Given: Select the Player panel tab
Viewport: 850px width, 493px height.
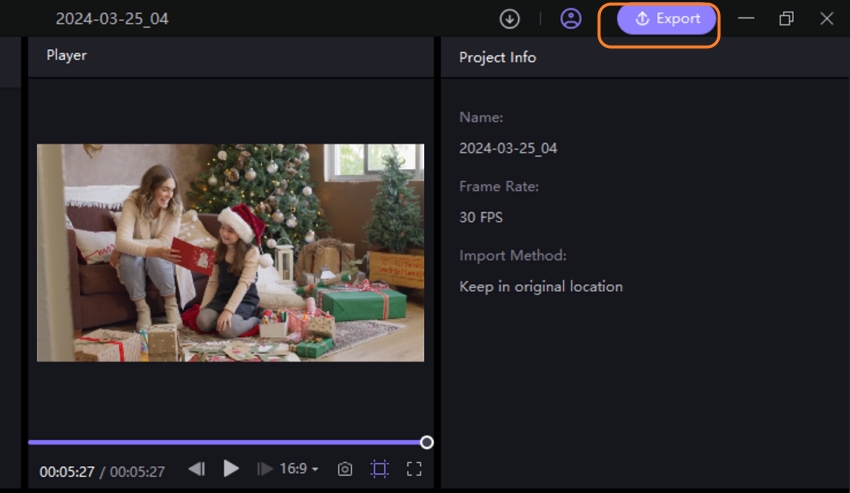Looking at the screenshot, I should pyautogui.click(x=66, y=55).
